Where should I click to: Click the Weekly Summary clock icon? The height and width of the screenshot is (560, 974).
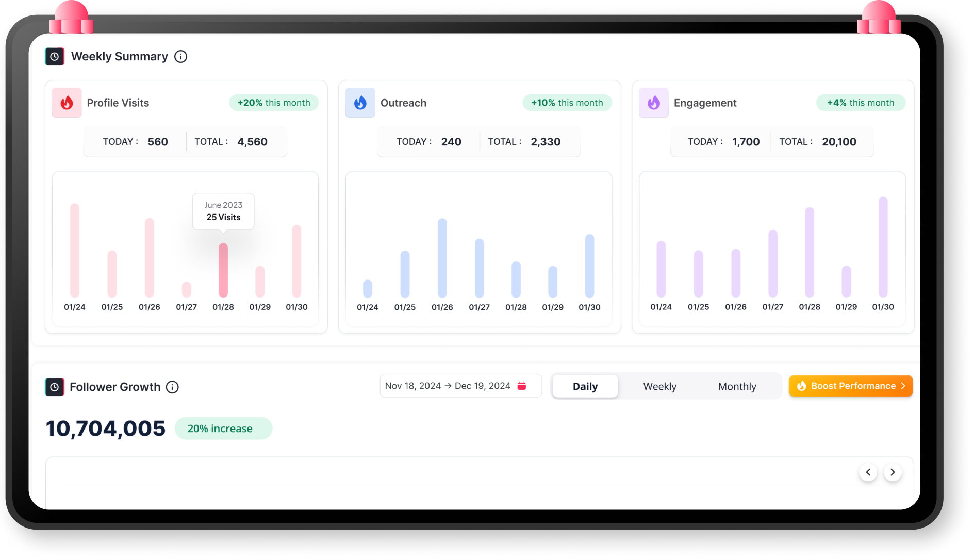[x=55, y=57]
